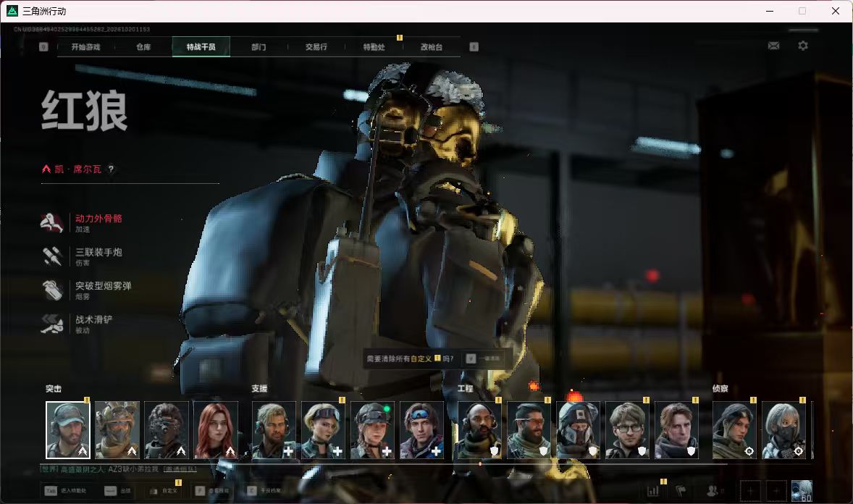Pick the tan-helmeted masked assault operator portrait
Screen dimensions: 853x504
point(117,430)
